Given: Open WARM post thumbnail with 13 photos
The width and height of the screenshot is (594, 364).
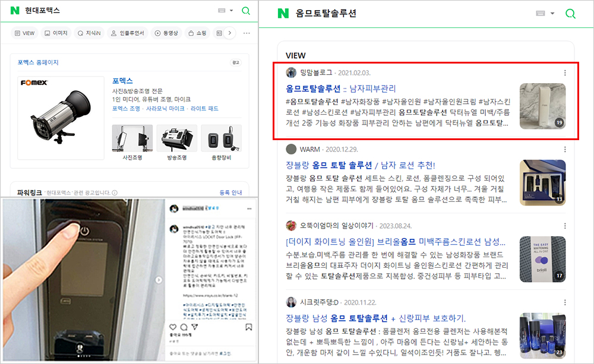Looking at the screenshot, I should pos(542,183).
